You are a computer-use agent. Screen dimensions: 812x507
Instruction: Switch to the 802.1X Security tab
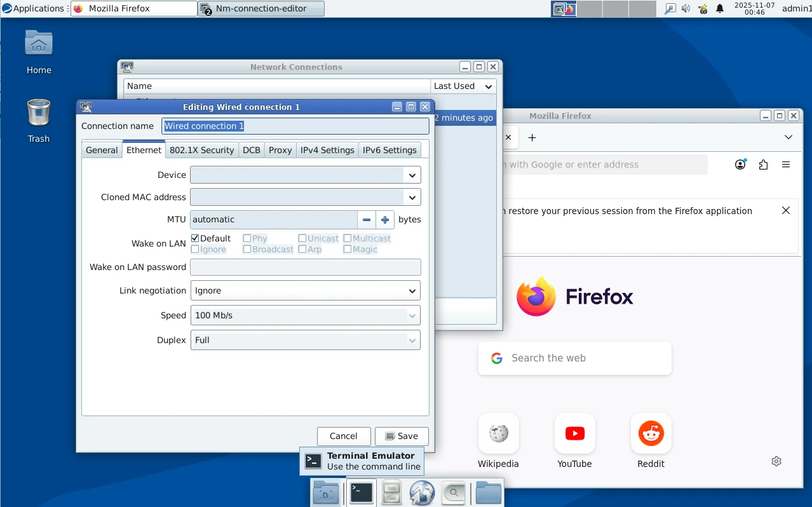pos(201,150)
